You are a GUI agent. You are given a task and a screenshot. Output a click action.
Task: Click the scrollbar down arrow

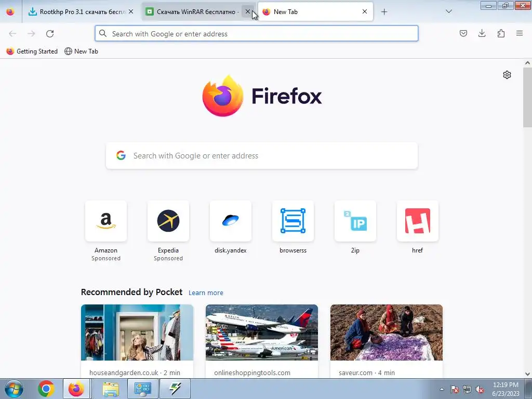click(527, 374)
